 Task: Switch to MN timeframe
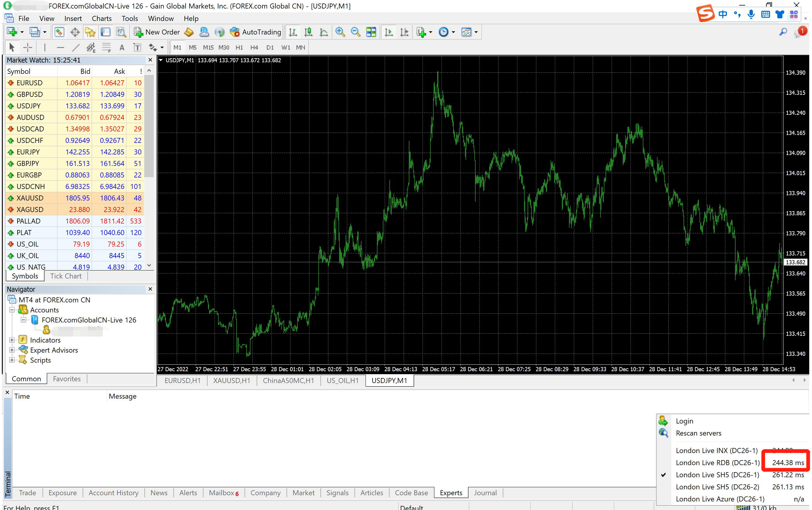pos(300,48)
